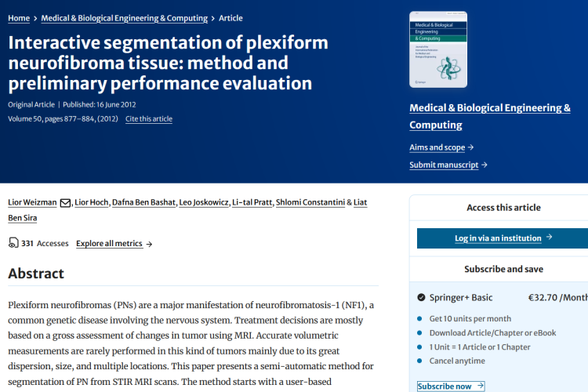This screenshot has height=392, width=588.
Task: Click the arrow icon in Subscribe now button
Action: tap(480, 386)
